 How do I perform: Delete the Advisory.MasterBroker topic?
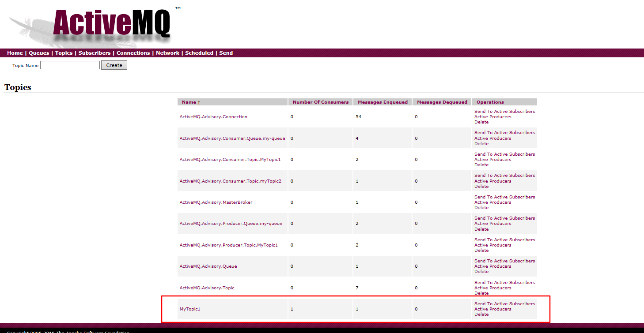481,208
